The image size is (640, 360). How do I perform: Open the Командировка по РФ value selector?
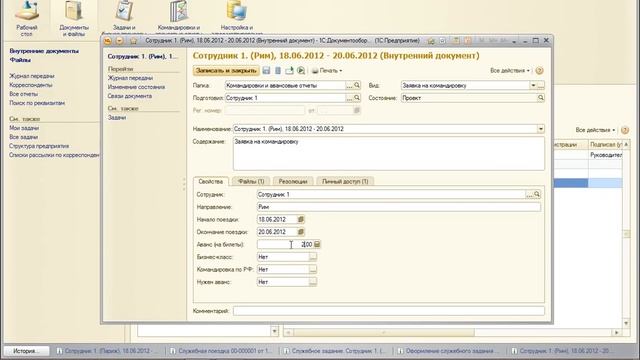point(313,270)
